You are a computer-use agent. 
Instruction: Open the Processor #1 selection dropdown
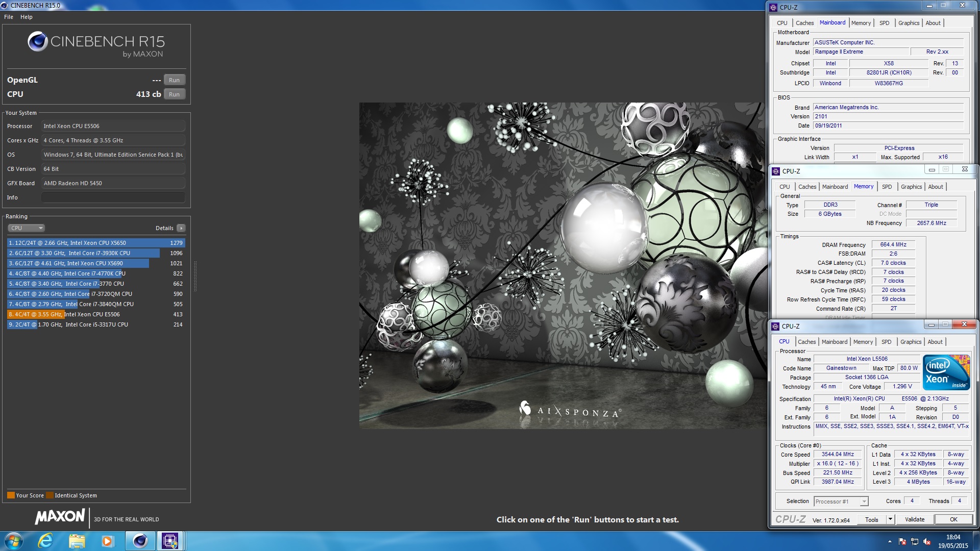[x=841, y=502]
